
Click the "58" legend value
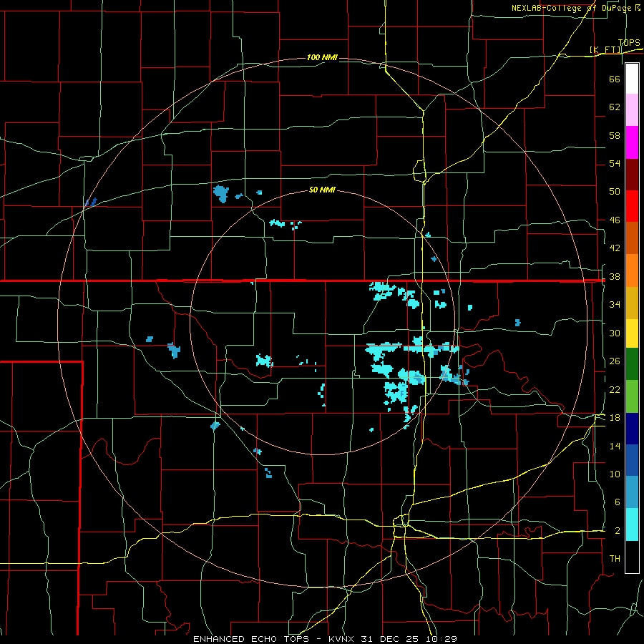pyautogui.click(x=615, y=135)
